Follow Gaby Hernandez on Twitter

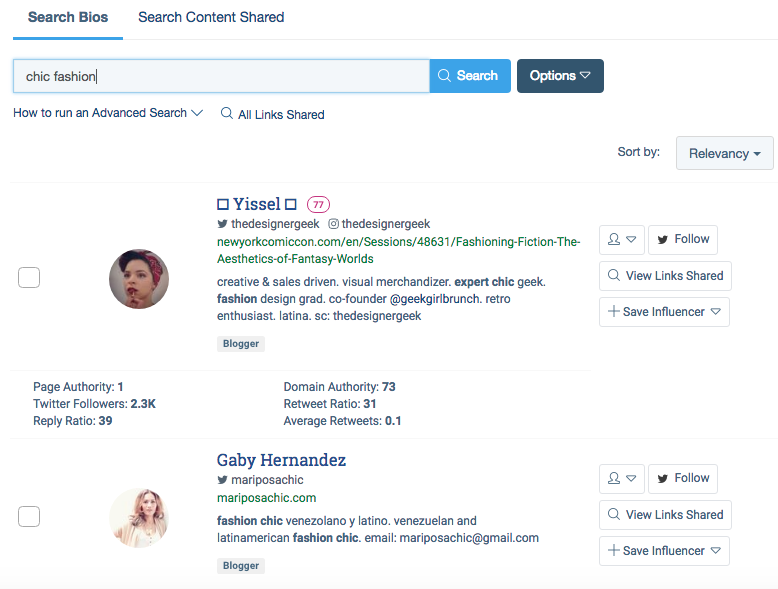click(683, 479)
